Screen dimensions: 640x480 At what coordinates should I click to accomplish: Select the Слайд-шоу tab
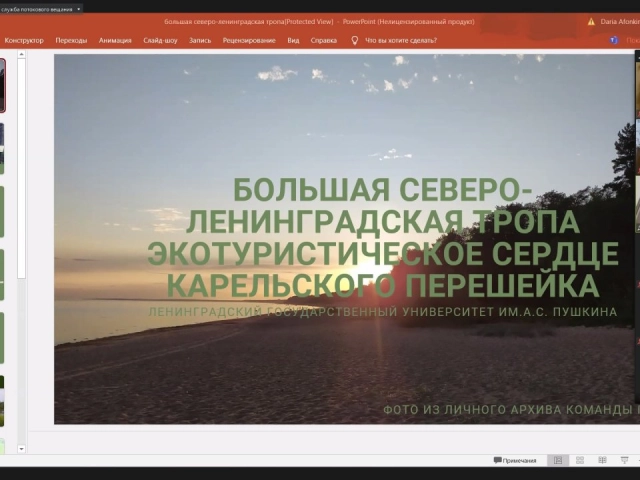[160, 40]
